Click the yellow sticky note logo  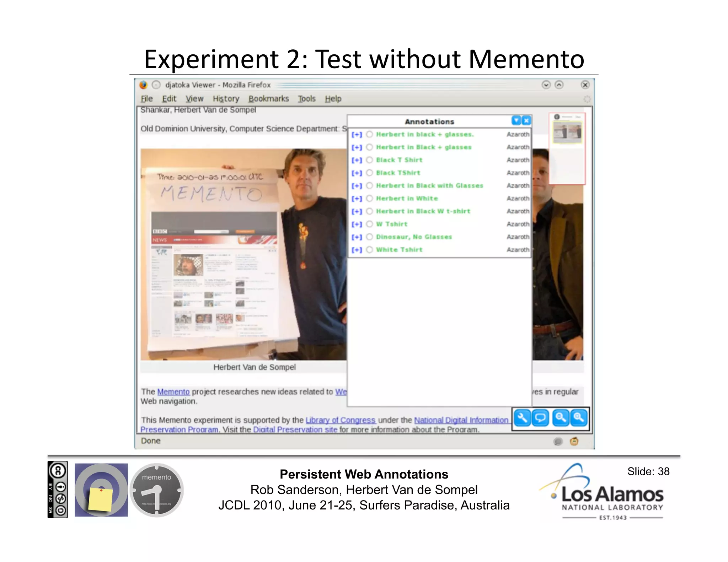click(101, 490)
